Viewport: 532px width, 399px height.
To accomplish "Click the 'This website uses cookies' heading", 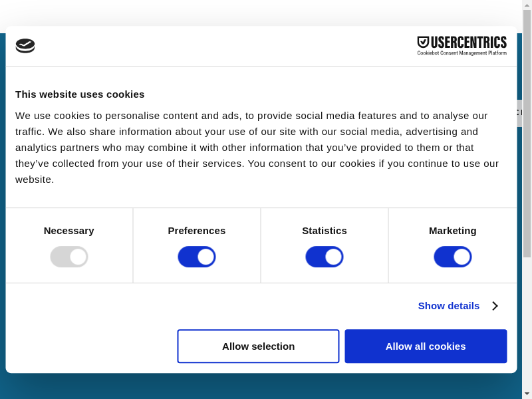I will coord(80,94).
